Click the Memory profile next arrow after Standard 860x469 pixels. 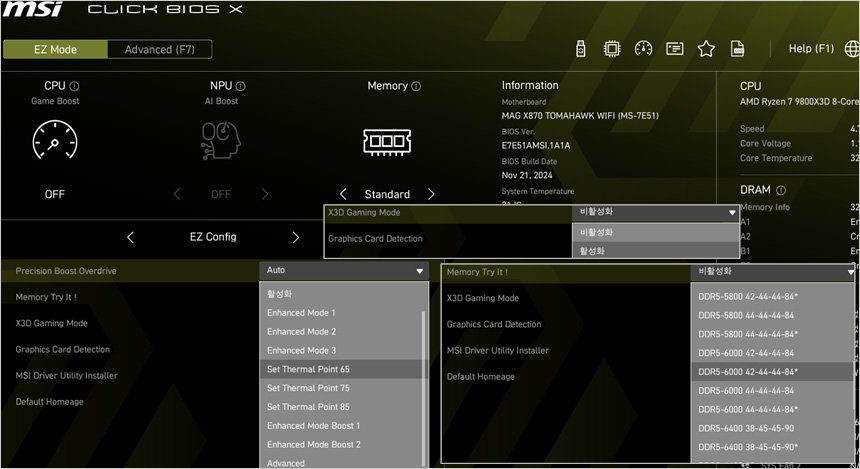pyautogui.click(x=431, y=194)
